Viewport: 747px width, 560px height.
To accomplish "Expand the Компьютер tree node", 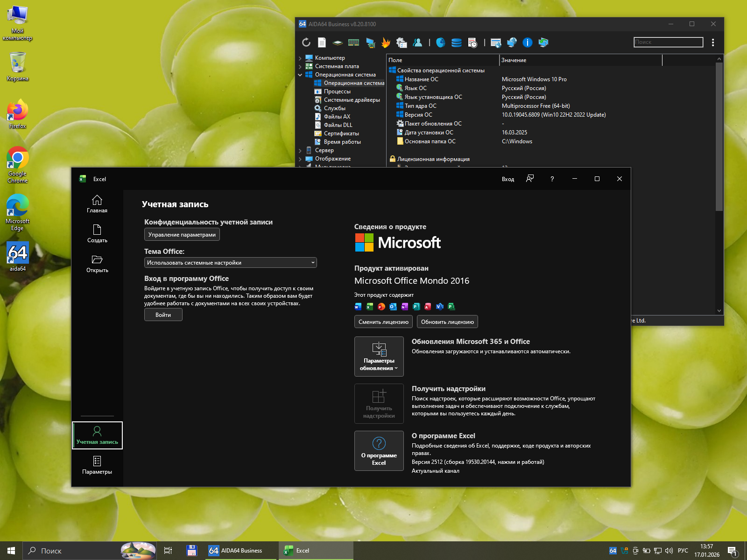I will (300, 58).
